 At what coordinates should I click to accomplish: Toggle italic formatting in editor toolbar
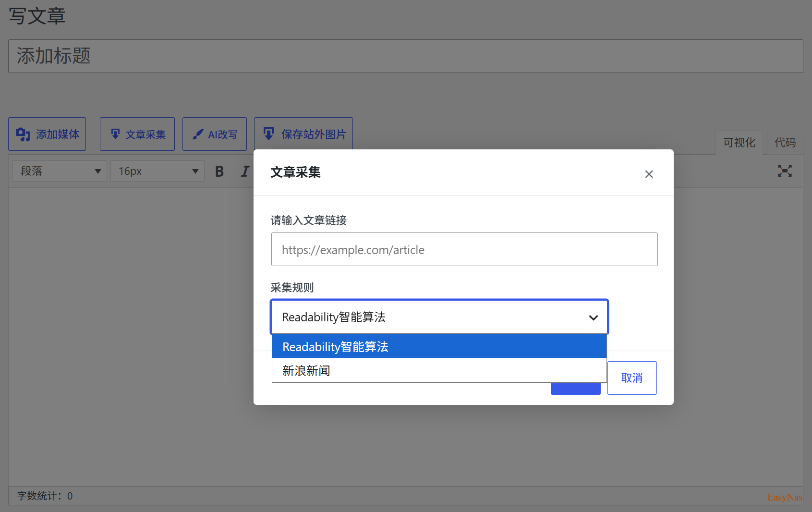245,171
